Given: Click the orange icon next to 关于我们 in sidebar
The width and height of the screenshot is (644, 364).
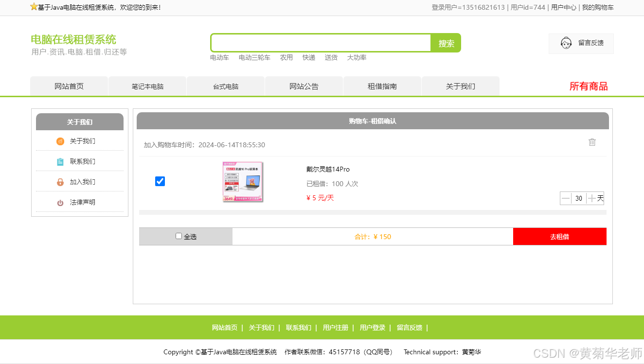Looking at the screenshot, I should tap(60, 141).
